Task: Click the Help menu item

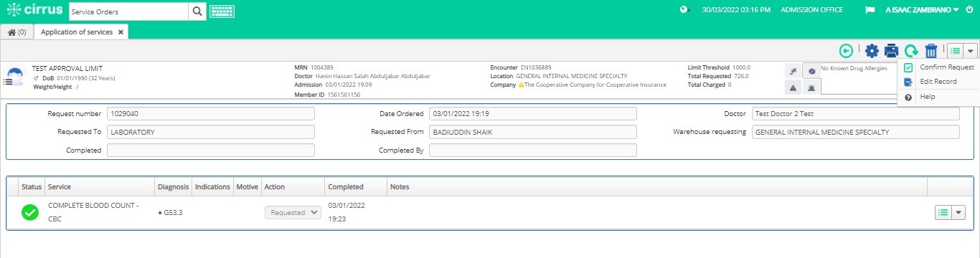Action: pos(928,97)
